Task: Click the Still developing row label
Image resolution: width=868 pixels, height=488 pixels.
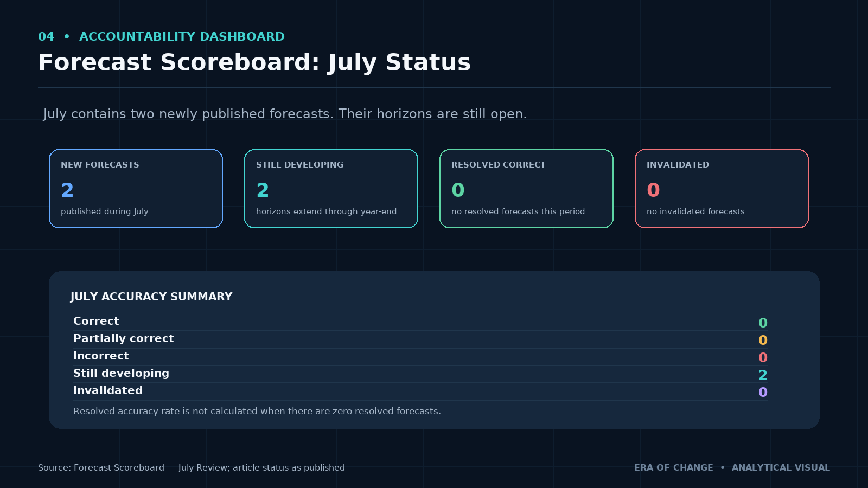Action: point(121,373)
